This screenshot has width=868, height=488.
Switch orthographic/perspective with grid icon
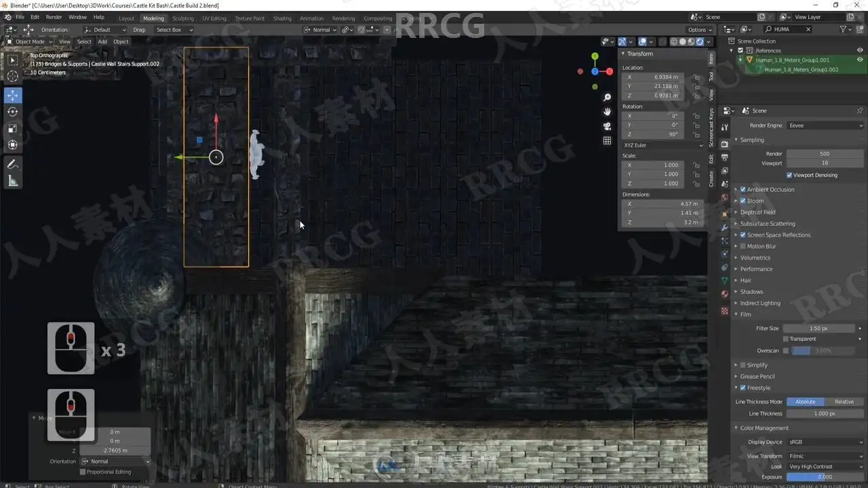pyautogui.click(x=607, y=140)
